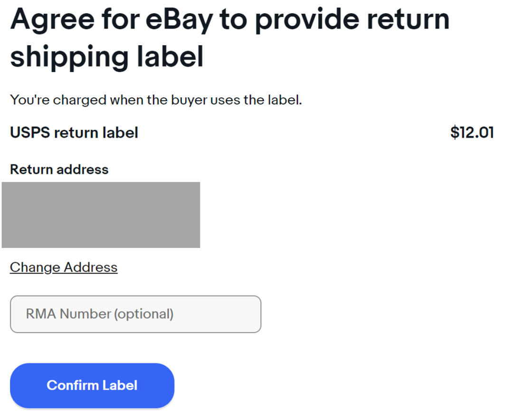Click the gray redacted address block

coord(101,215)
